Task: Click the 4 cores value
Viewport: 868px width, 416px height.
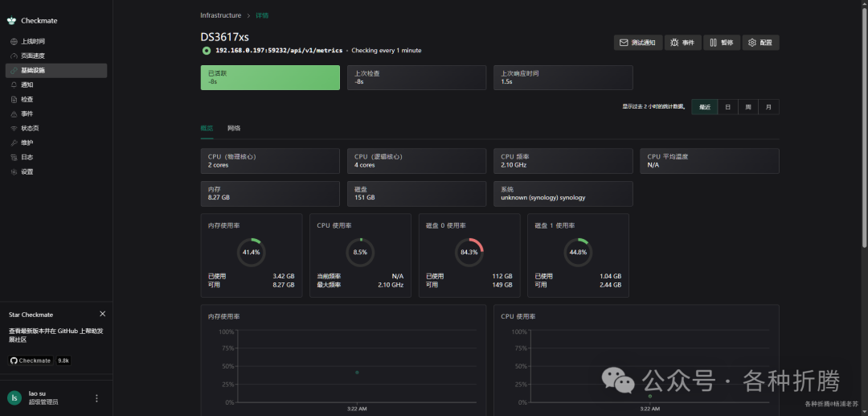Action: pos(365,165)
